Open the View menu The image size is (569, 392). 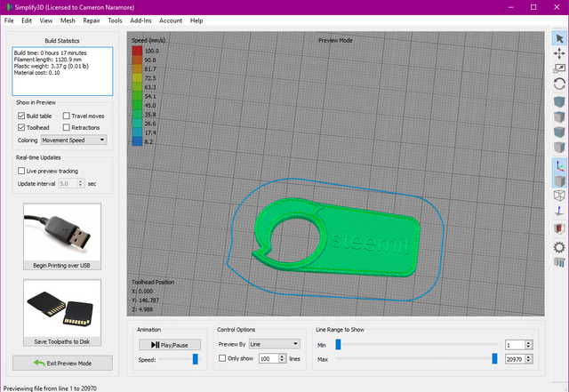46,20
